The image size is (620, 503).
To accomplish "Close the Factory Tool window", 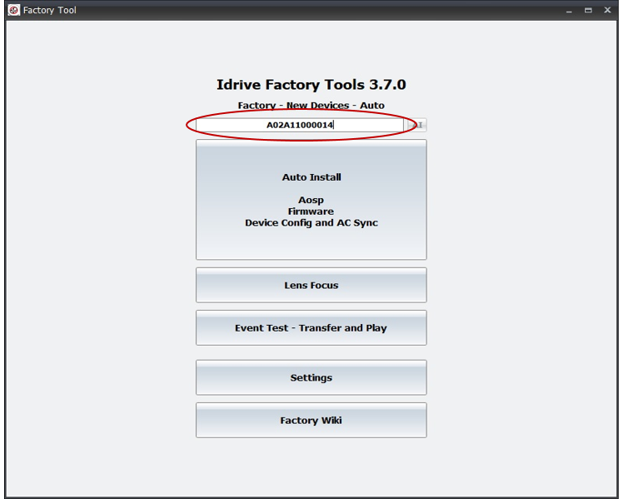I will coord(607,10).
